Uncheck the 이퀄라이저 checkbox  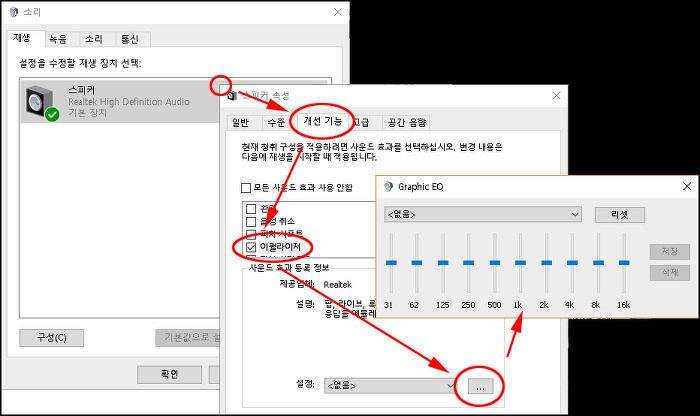[x=251, y=247]
